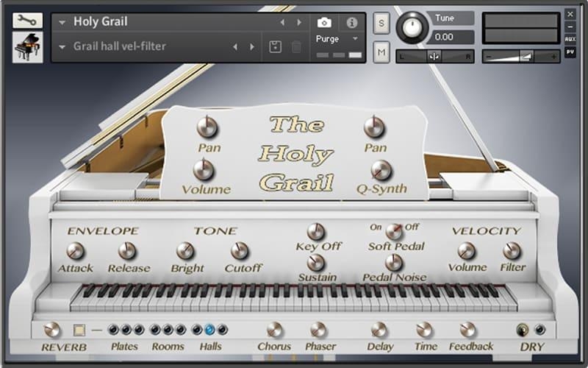Select the next instrument arrow beside Holy Grail
Screen dimensions: 588x368
click(x=299, y=23)
